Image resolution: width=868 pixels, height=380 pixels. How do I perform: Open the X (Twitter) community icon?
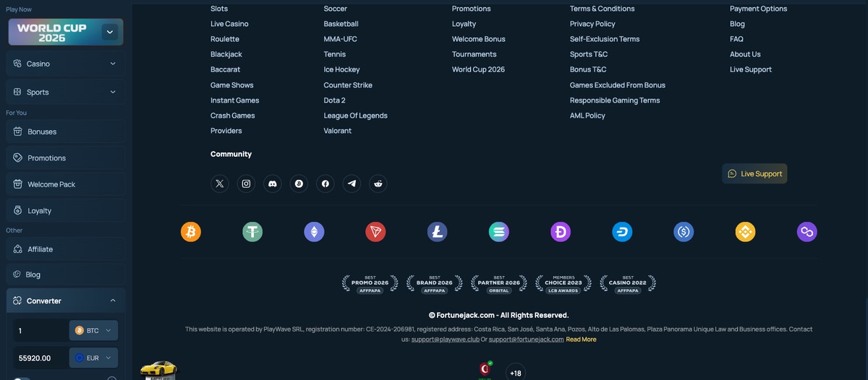[220, 183]
